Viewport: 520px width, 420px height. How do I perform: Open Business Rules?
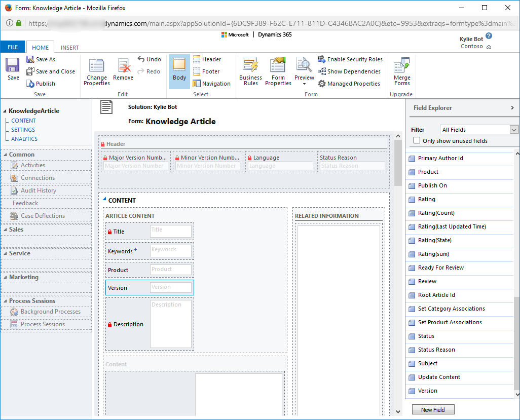(x=250, y=71)
